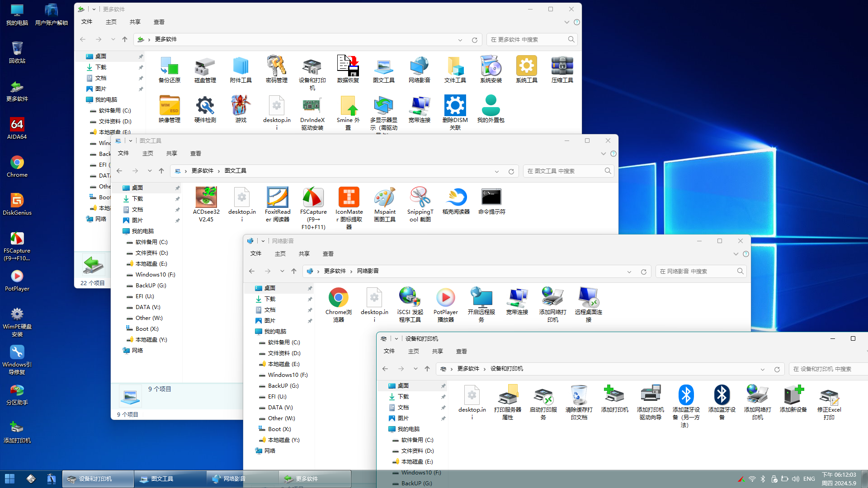
Task: Open AIDA64 desktop shortcut
Action: tap(17, 128)
